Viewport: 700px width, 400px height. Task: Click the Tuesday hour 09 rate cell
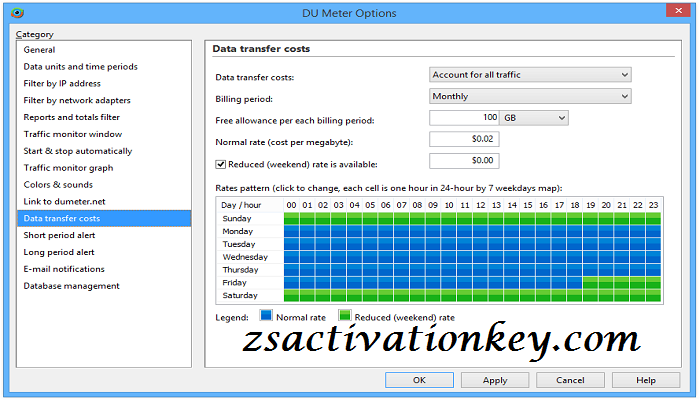tap(433, 244)
